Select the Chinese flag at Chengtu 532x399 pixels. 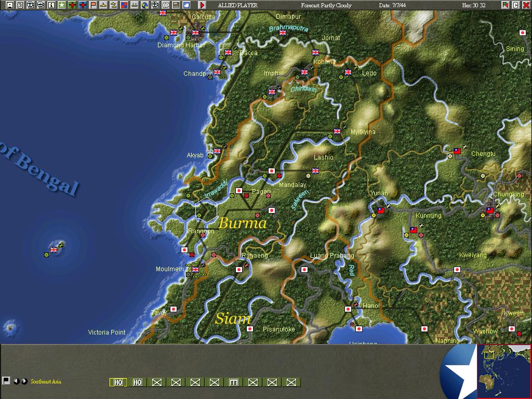pyautogui.click(x=457, y=151)
